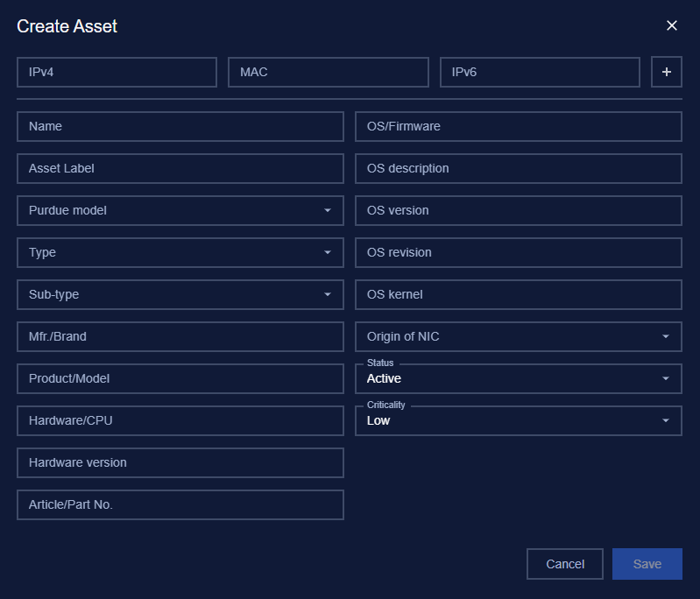
Task: Open the Purdue model dropdown
Action: 180,210
